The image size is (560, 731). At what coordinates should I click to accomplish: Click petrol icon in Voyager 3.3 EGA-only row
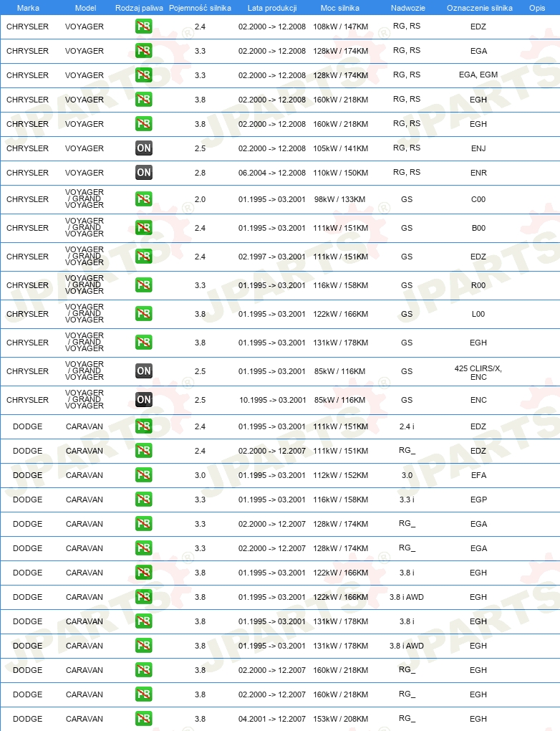pos(143,51)
